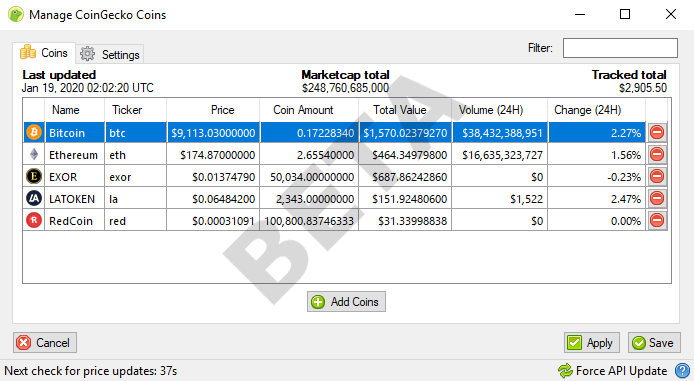Sort by the Price column header

[x=213, y=110]
